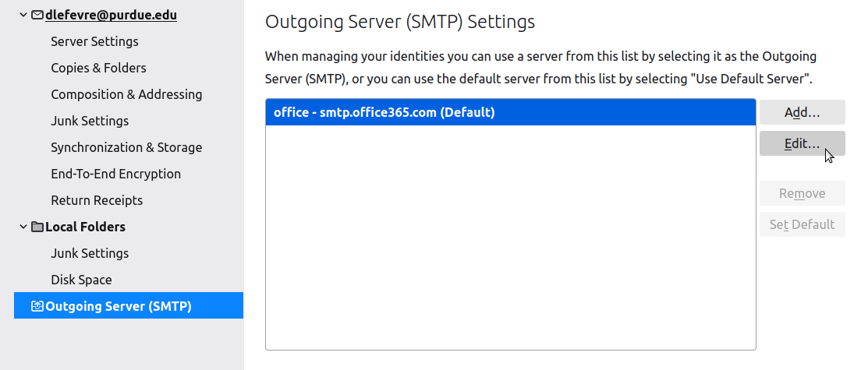Click the Set Default button
Image resolution: width=868 pixels, height=370 pixels.
(x=802, y=224)
